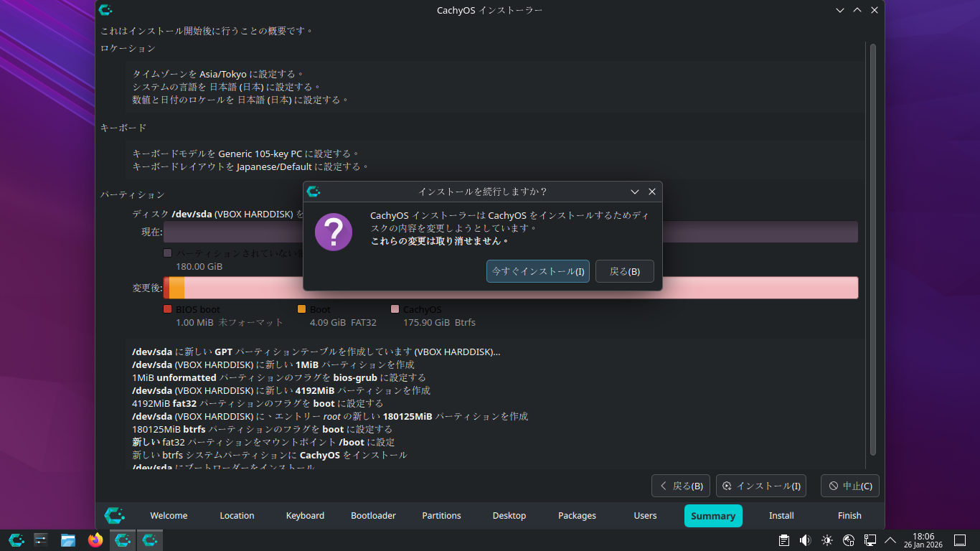The height and width of the screenshot is (551, 980).
Task: Launch the Dolphin file manager
Action: pos(68,540)
